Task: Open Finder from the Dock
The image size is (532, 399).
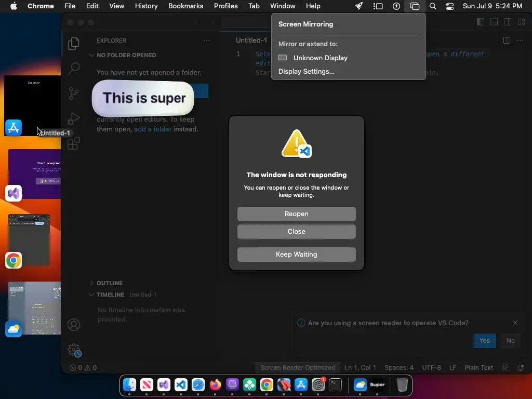Action: [x=129, y=385]
